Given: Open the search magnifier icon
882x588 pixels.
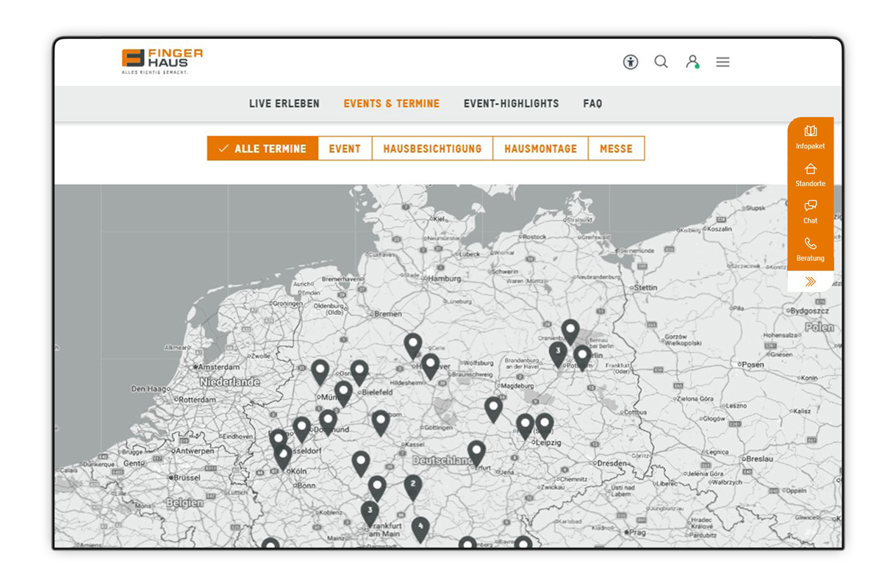Looking at the screenshot, I should (661, 62).
